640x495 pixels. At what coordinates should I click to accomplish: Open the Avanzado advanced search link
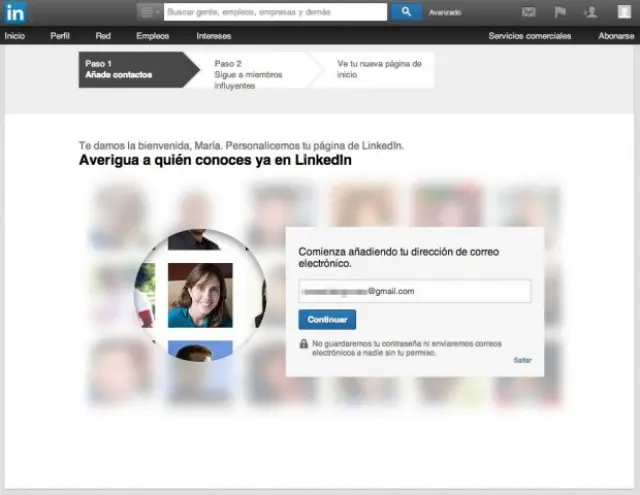pyautogui.click(x=445, y=13)
